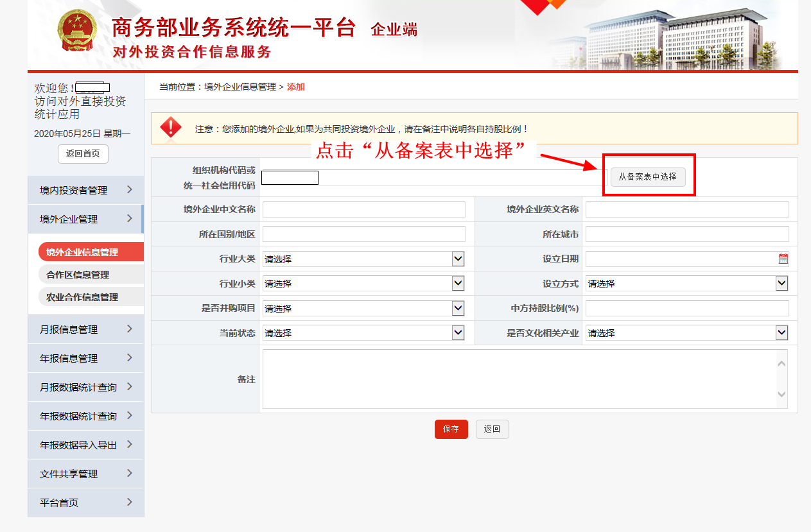Click the 从备案表中选择 button
Image resolution: width=811 pixels, height=532 pixels.
pyautogui.click(x=647, y=176)
